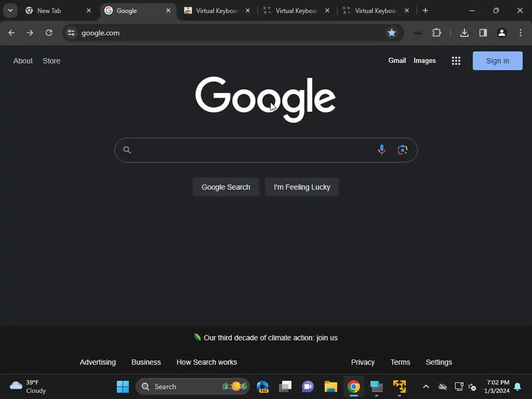Screen dimensions: 532x399
Task: Click I'm Feeling Lucky button
Action: [302, 187]
